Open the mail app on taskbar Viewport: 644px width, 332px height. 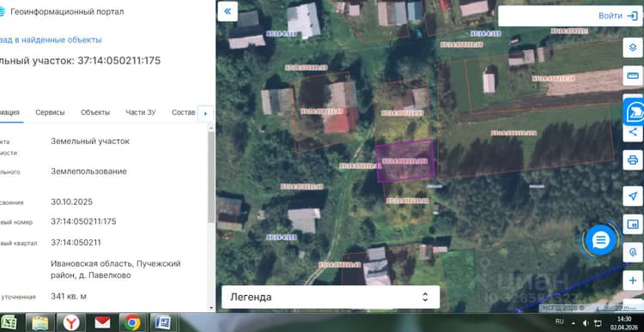tap(102, 323)
